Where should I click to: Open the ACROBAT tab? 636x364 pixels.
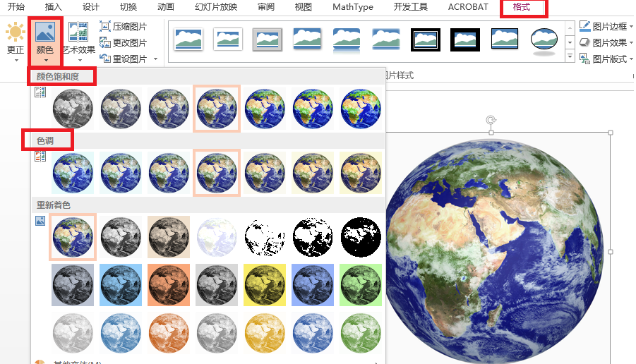pyautogui.click(x=468, y=7)
